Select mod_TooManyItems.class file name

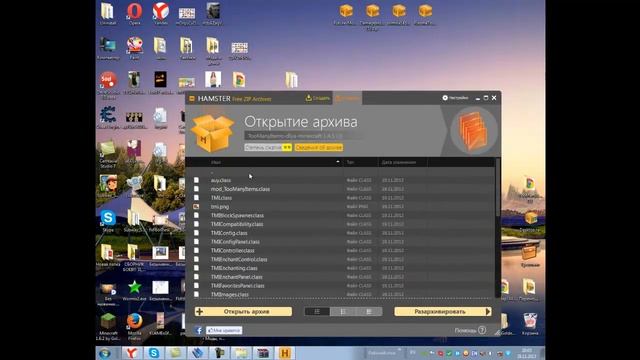[240, 189]
